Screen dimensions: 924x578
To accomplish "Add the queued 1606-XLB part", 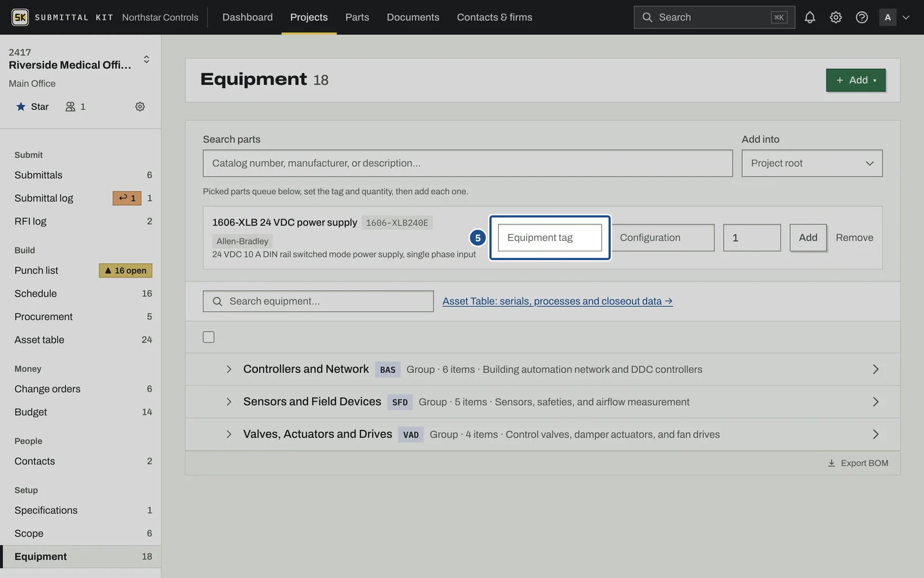I will [808, 238].
